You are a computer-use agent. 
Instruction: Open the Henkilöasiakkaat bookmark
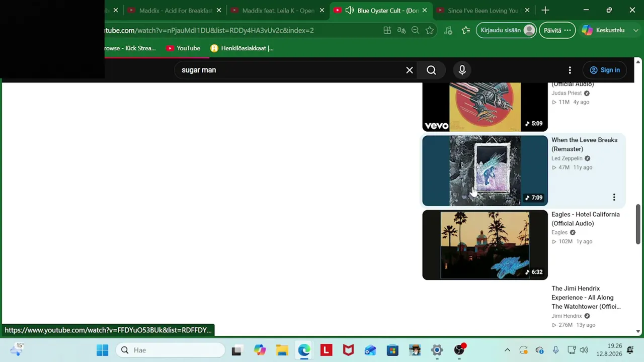[242, 48]
